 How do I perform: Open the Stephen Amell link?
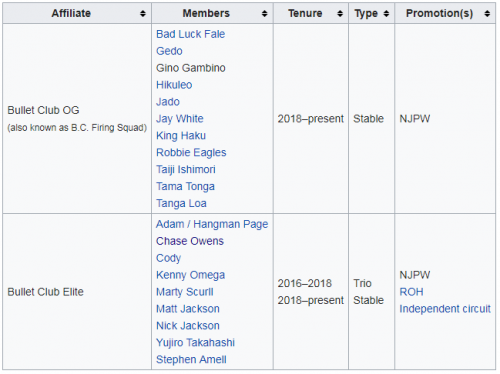pyautogui.click(x=191, y=360)
